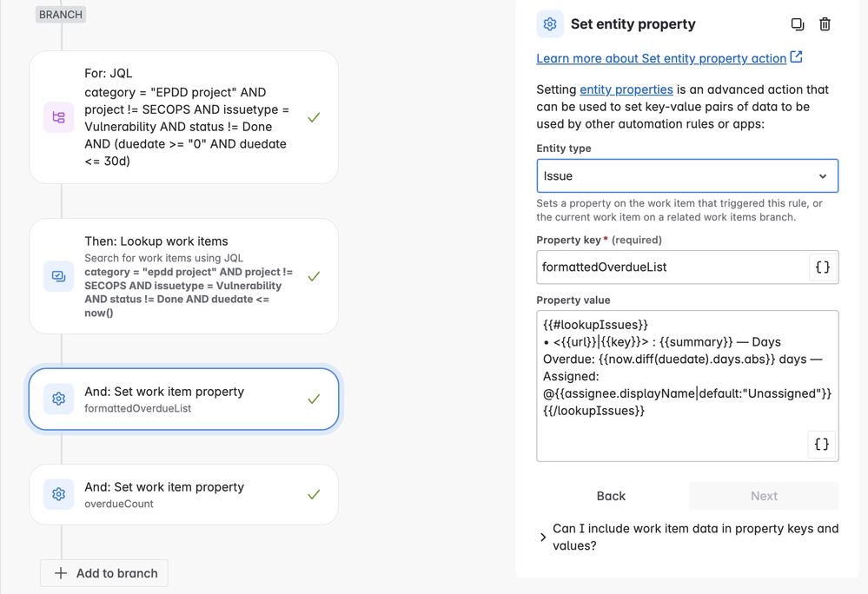Click inside the Property value text area

pos(687,386)
